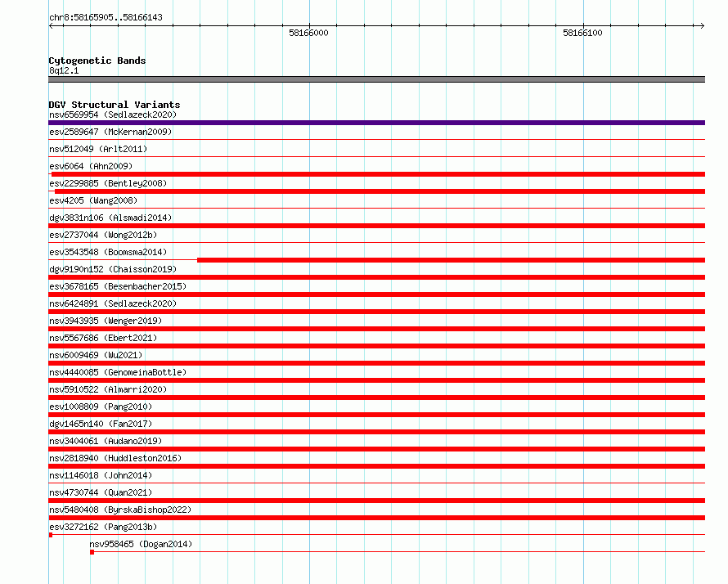Open variant nsv6569954 (Sedlazeck2020)
Image resolution: width=728 pixels, height=584 pixels.
(113, 115)
